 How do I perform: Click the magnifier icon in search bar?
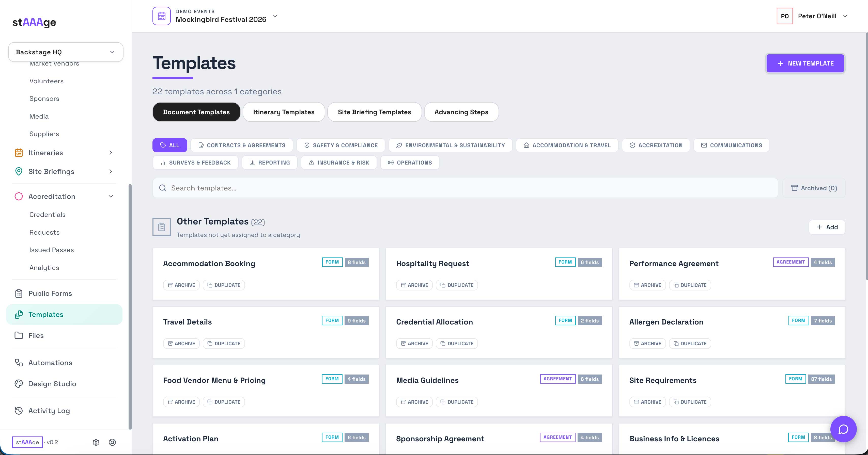163,188
